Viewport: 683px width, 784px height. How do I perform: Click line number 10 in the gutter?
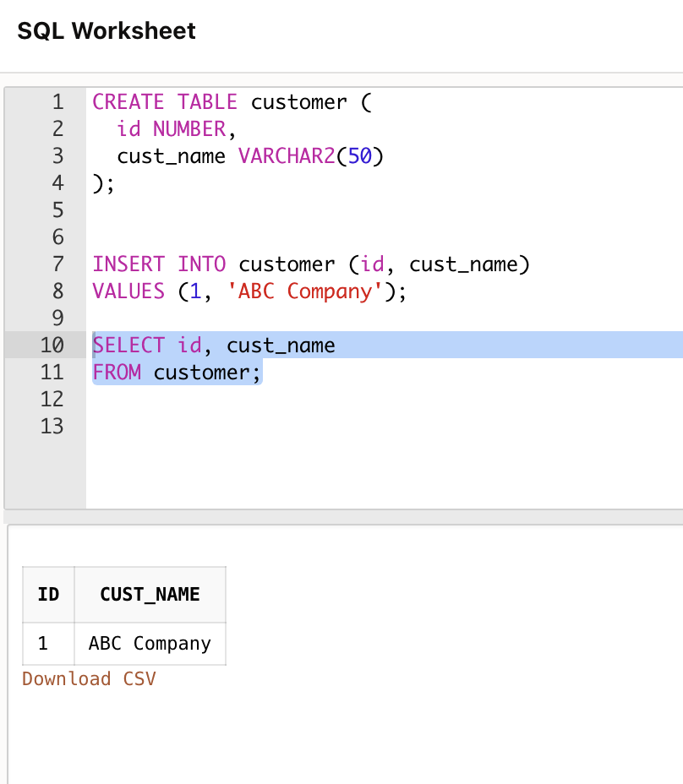coord(52,346)
